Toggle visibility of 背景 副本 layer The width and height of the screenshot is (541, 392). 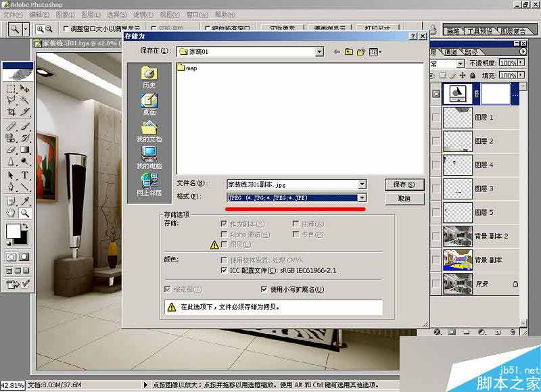[x=436, y=260]
